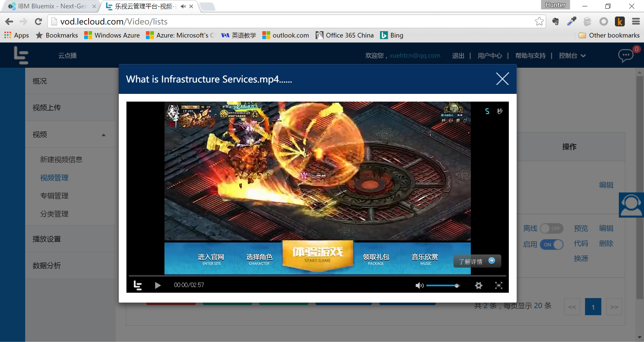This screenshot has width=644, height=342.
Task: Click the previous page << button
Action: click(x=572, y=307)
